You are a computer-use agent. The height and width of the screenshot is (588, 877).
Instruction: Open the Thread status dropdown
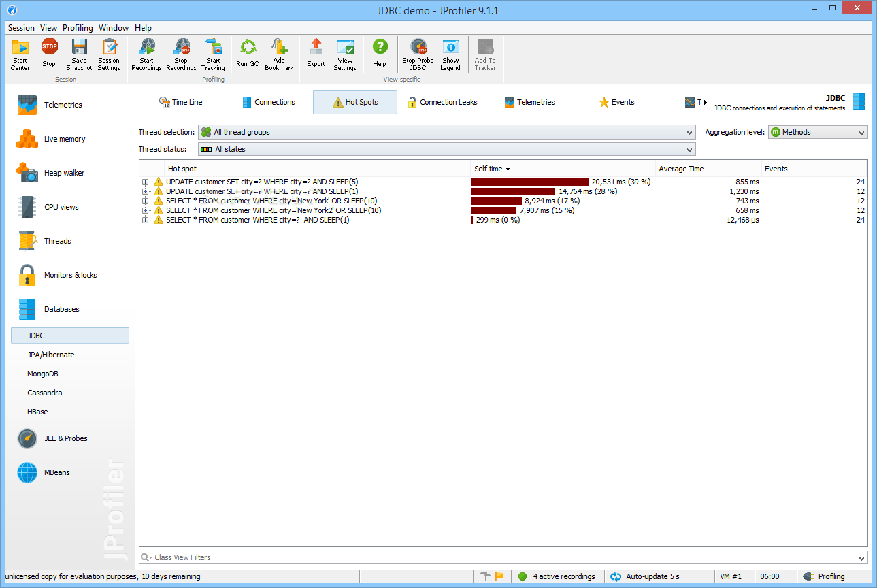[x=446, y=149]
